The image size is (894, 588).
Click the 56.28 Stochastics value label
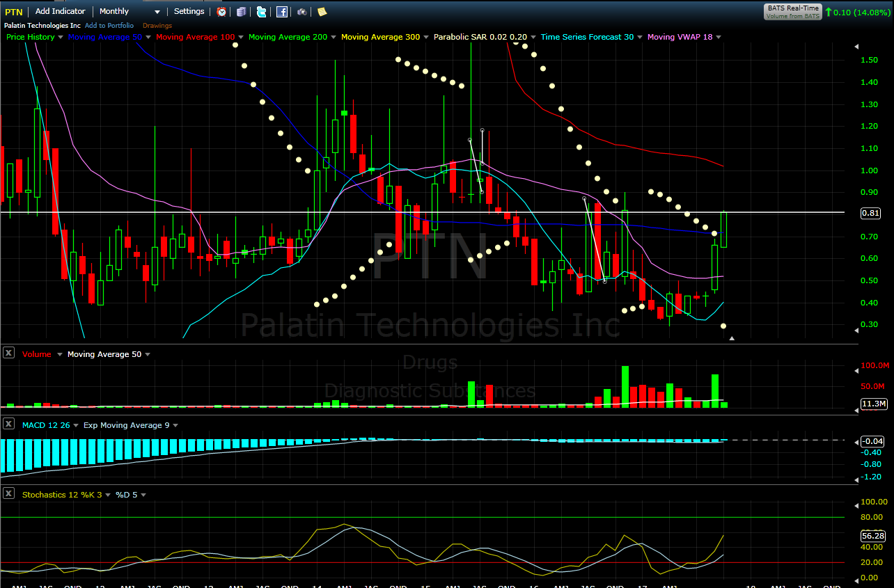874,536
